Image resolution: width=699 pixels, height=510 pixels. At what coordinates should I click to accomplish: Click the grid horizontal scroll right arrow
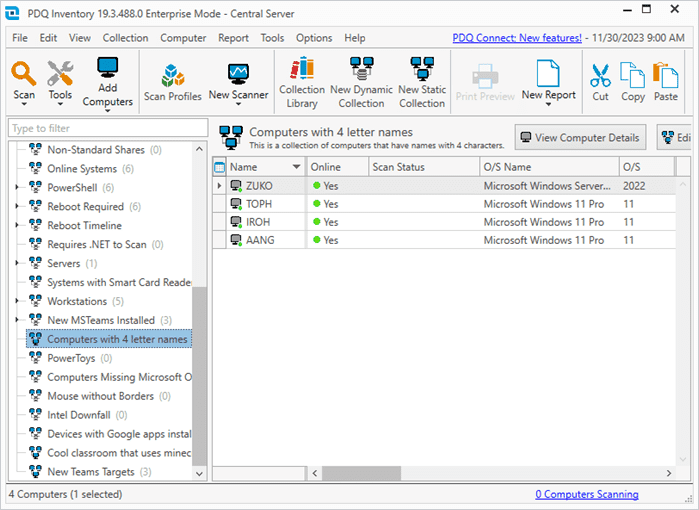[669, 473]
